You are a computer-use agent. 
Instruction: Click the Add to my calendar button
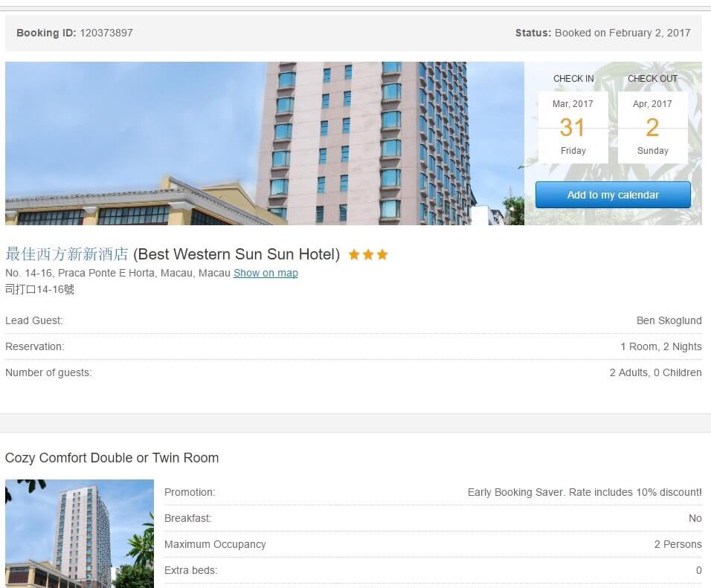pyautogui.click(x=613, y=195)
